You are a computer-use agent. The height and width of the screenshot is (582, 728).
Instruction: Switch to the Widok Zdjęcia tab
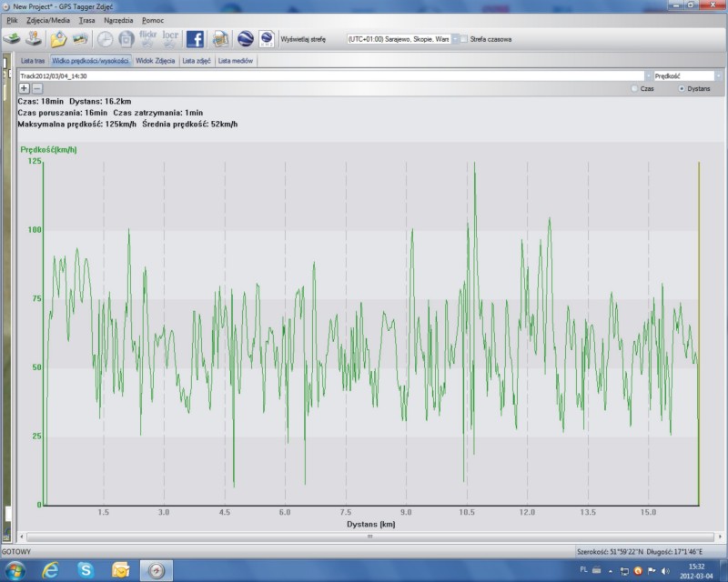click(155, 61)
